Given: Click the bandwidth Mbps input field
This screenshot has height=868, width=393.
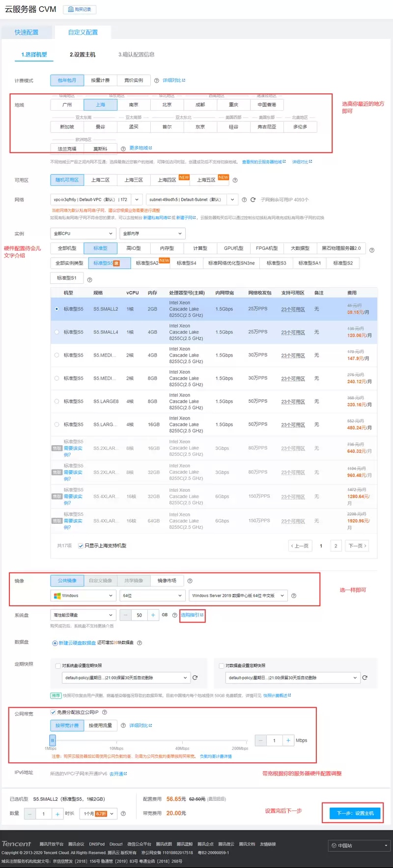Looking at the screenshot, I should [274, 740].
